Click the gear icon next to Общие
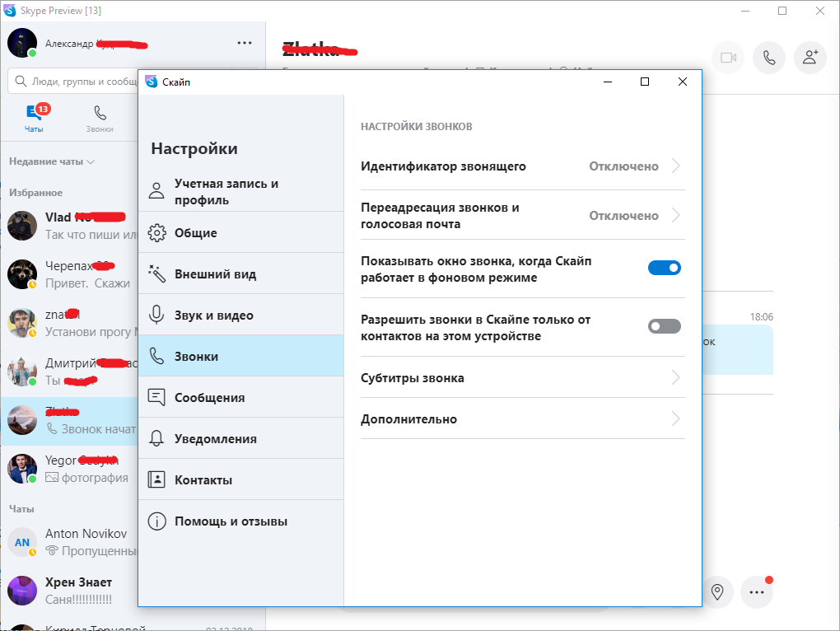The width and height of the screenshot is (840, 631). click(x=156, y=233)
